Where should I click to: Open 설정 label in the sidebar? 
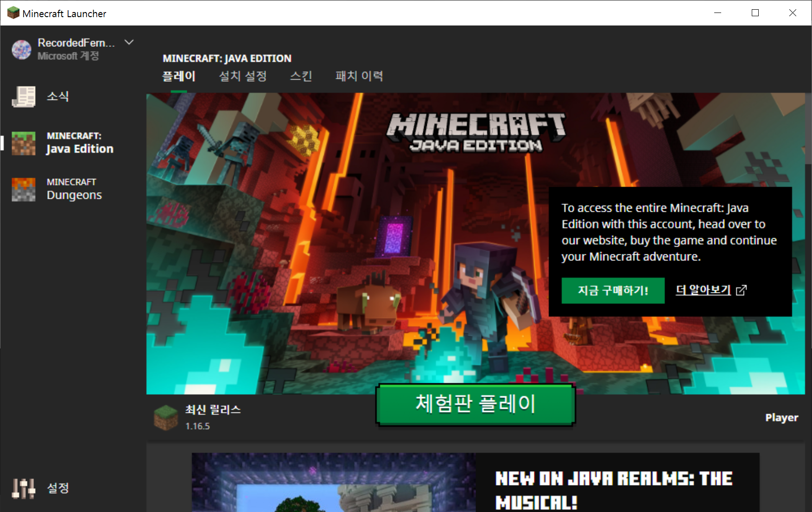click(58, 488)
